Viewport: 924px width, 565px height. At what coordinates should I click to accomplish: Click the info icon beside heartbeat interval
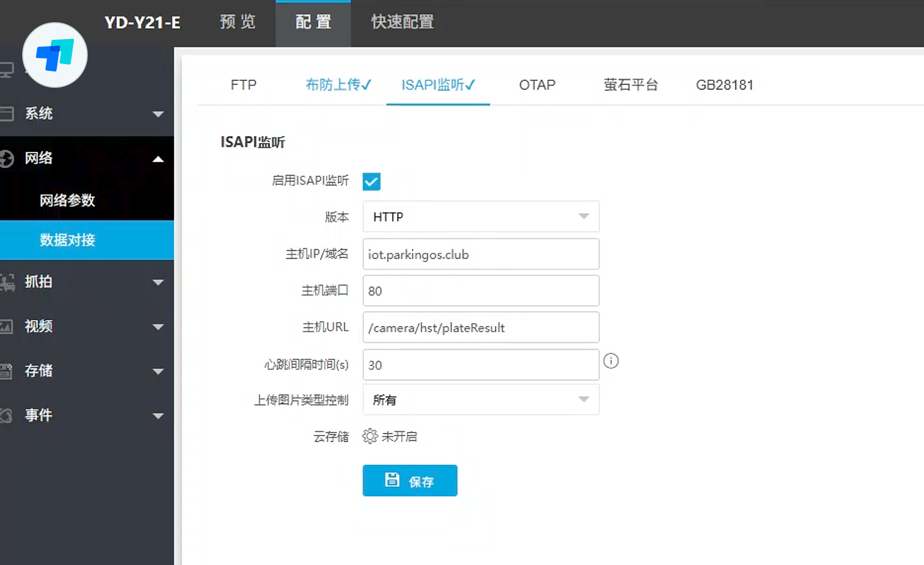click(x=611, y=361)
